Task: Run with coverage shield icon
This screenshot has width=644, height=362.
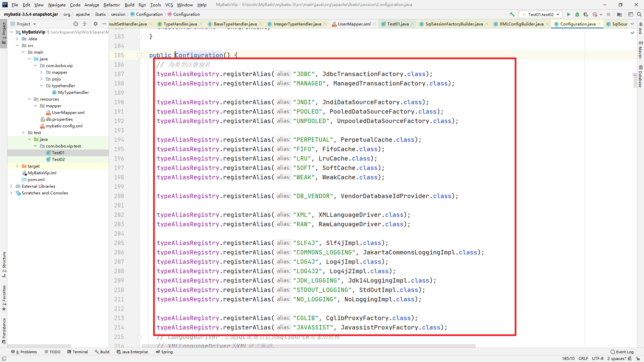Action: point(586,14)
